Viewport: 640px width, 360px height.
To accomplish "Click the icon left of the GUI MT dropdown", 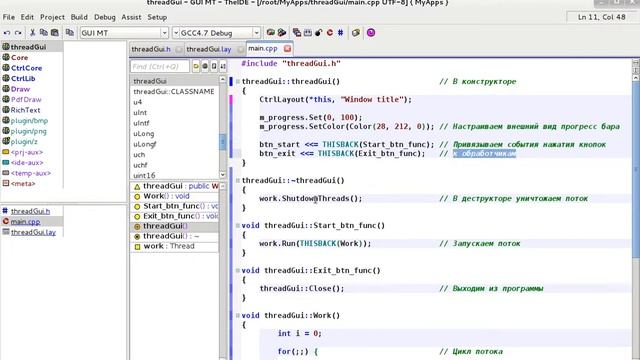I will [70, 33].
